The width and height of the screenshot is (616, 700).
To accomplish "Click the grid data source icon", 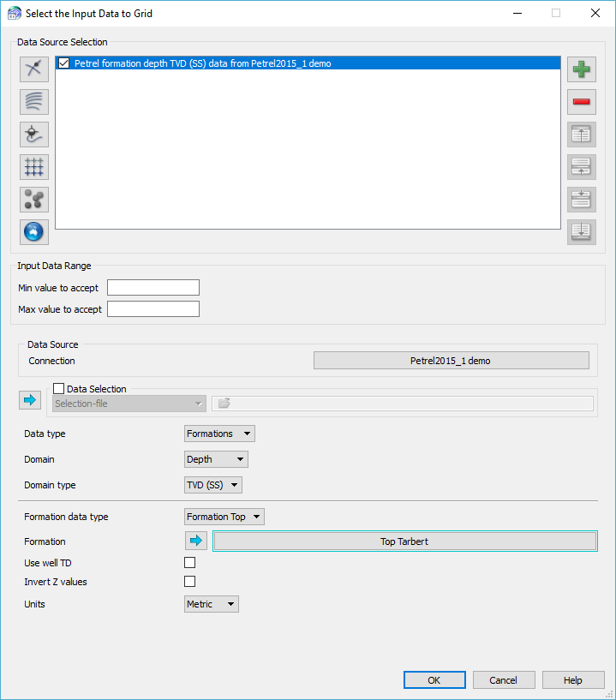I will (x=35, y=167).
